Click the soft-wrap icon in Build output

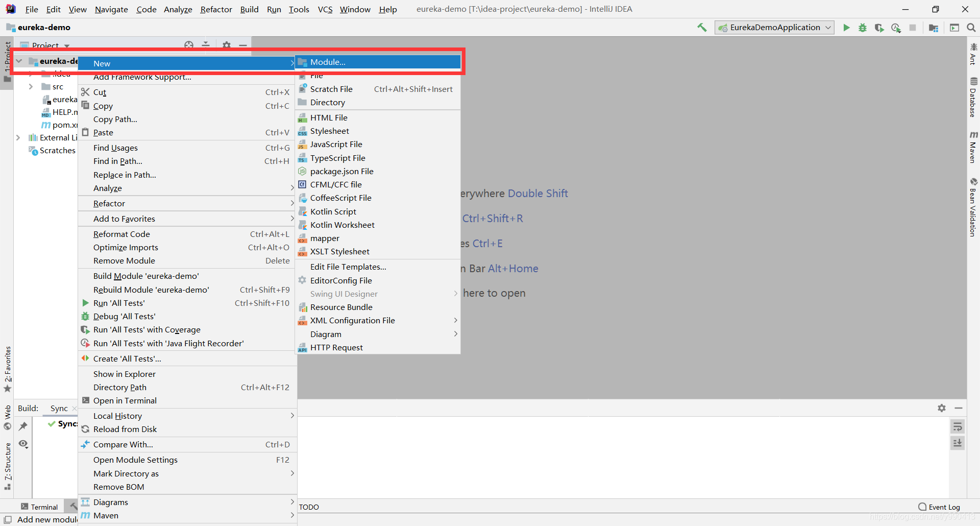pyautogui.click(x=958, y=427)
